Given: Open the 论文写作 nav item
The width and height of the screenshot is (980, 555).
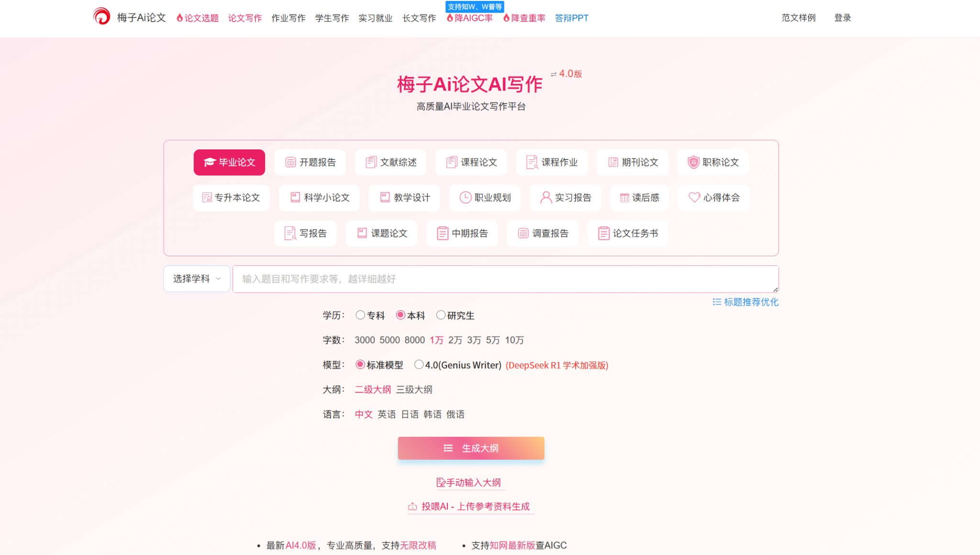Looking at the screenshot, I should click(x=245, y=18).
